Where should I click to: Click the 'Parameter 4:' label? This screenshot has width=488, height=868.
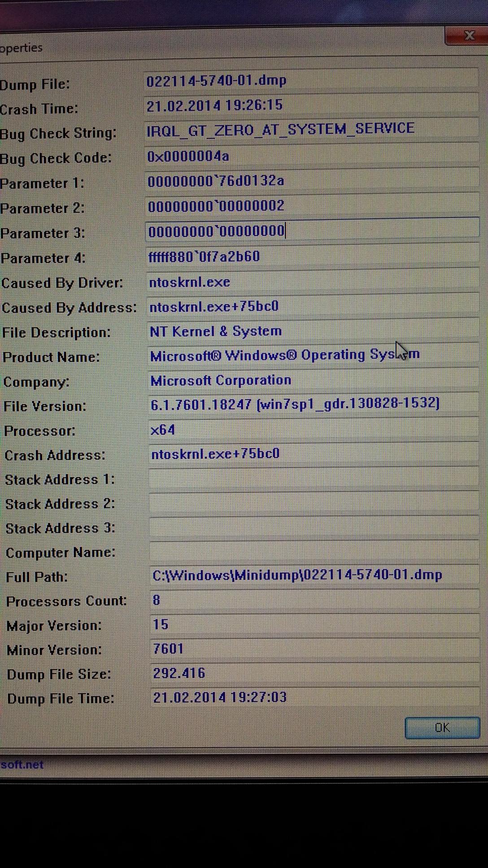tap(43, 258)
